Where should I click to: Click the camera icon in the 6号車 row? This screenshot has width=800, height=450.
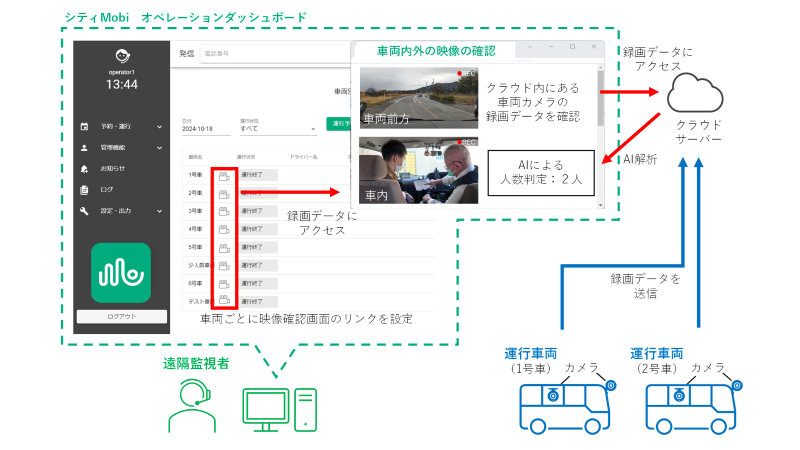224,284
